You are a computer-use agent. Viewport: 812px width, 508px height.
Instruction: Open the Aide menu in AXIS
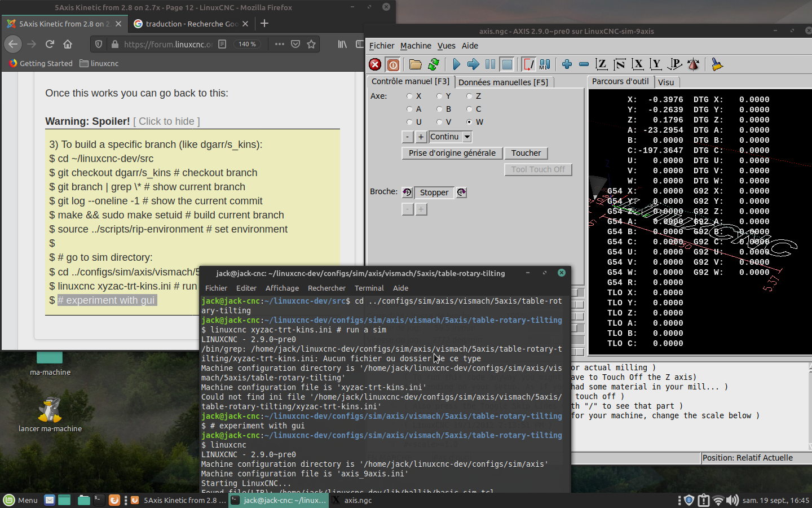click(x=470, y=46)
